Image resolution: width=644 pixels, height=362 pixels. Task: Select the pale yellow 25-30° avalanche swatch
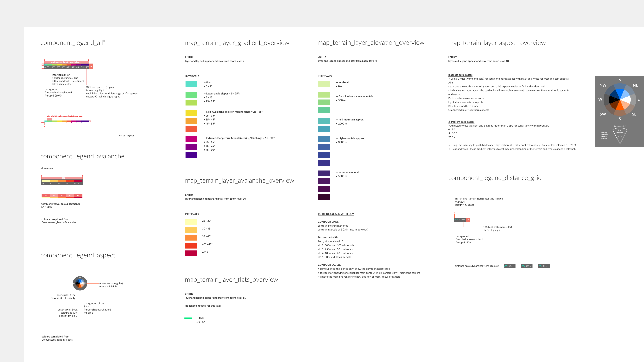(x=191, y=222)
